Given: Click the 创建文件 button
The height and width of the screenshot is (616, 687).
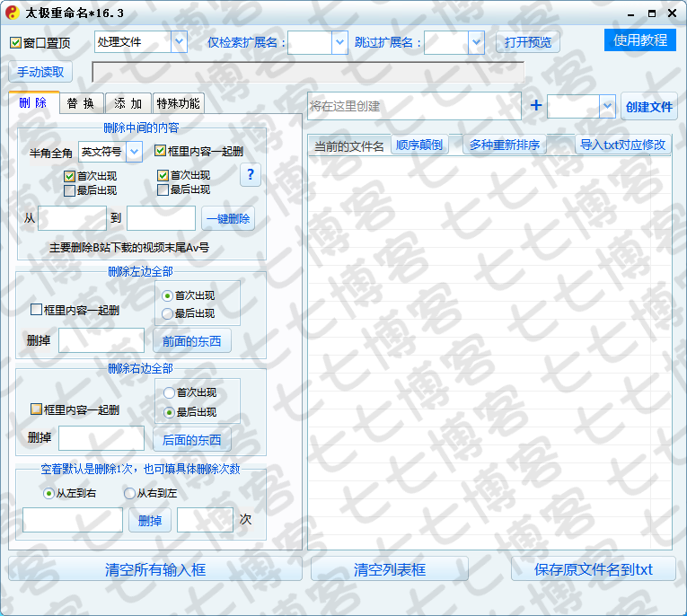Looking at the screenshot, I should [649, 107].
